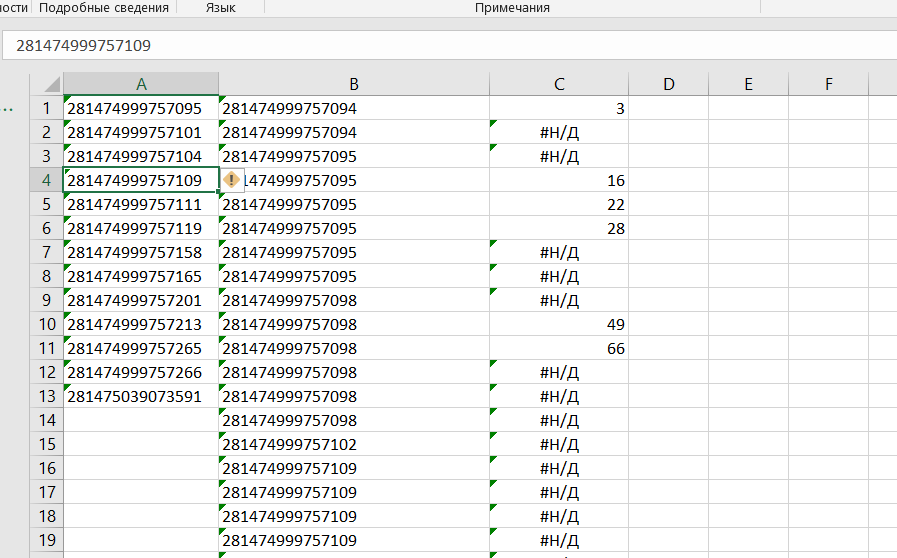This screenshot has width=897, height=558.
Task: Select column F header
Action: (x=828, y=84)
